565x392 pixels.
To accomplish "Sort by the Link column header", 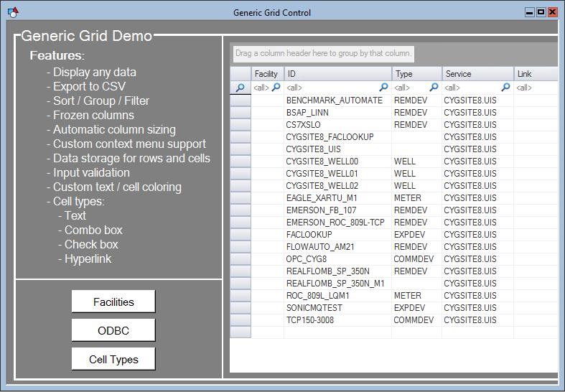I will (536, 74).
